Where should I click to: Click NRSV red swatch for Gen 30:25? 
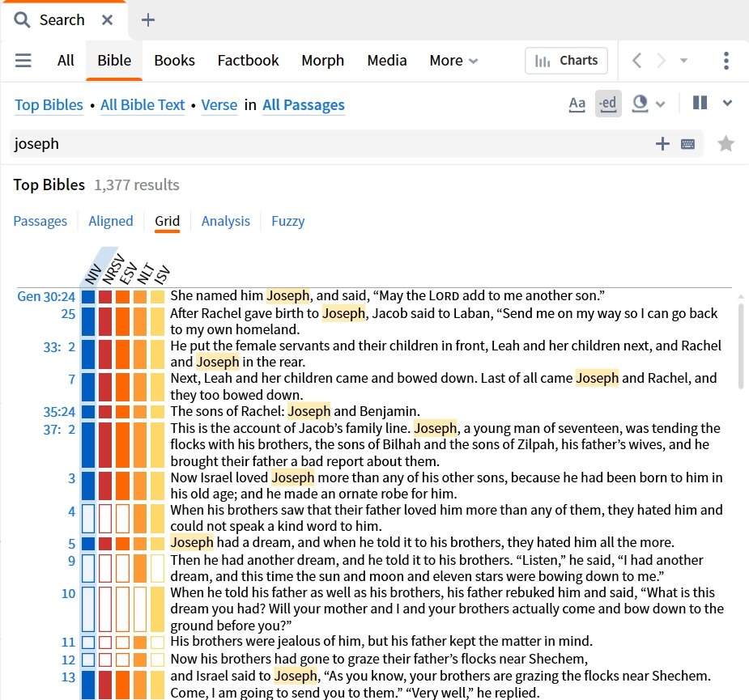(105, 321)
